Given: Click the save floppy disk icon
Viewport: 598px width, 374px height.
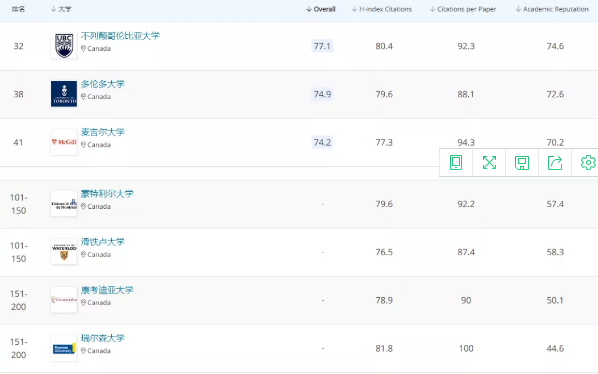Looking at the screenshot, I should [x=522, y=162].
